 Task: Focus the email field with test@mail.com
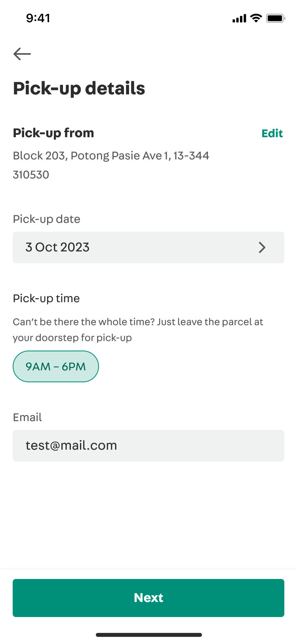(x=148, y=446)
